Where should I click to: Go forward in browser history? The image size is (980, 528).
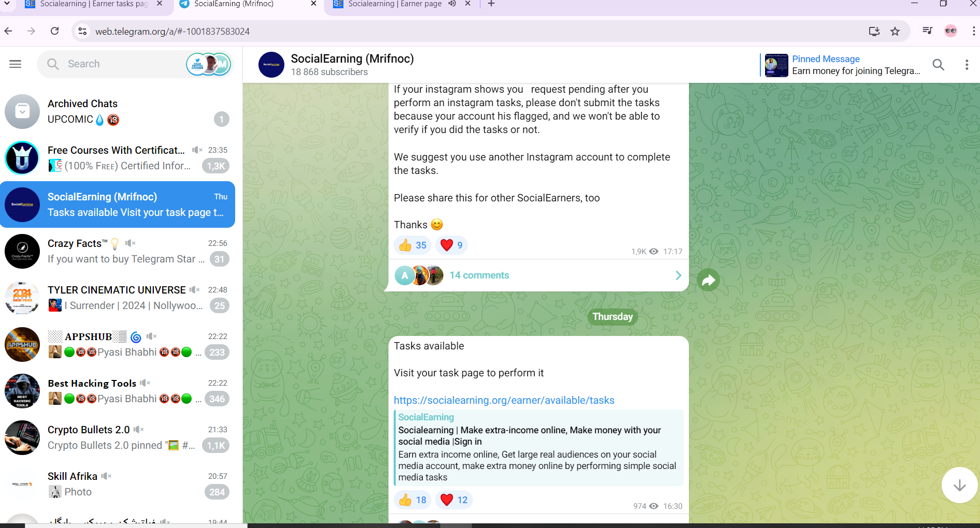pos(32,31)
